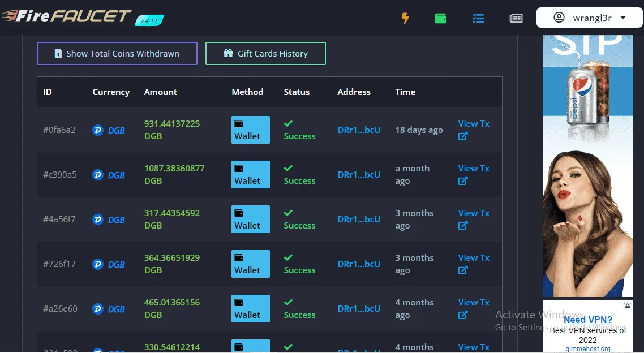
Task: Open the Pepsi banner advertisement
Action: click(x=588, y=165)
